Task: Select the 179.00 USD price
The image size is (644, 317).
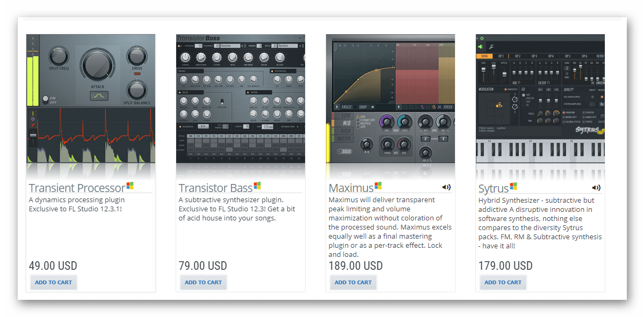Action: coord(505,266)
